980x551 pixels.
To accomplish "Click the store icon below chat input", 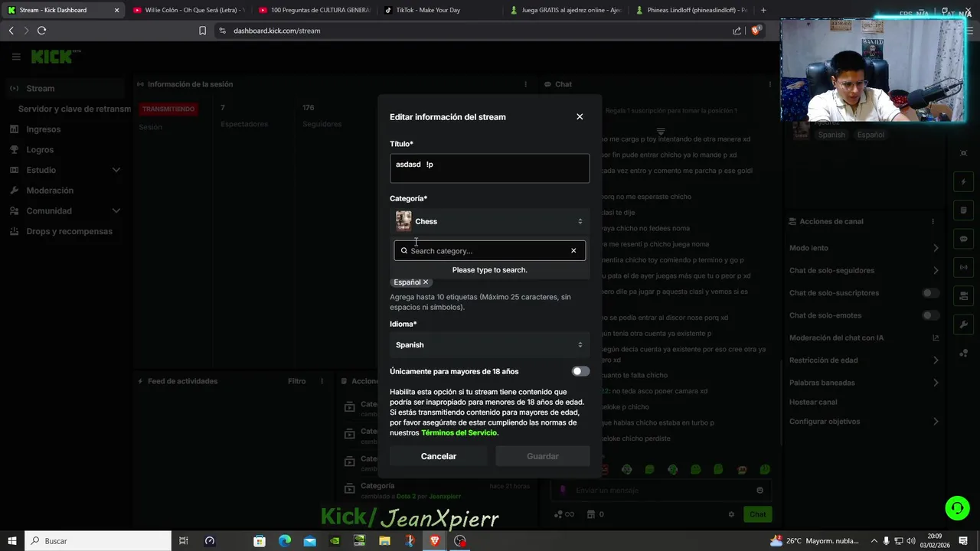I will click(x=590, y=514).
